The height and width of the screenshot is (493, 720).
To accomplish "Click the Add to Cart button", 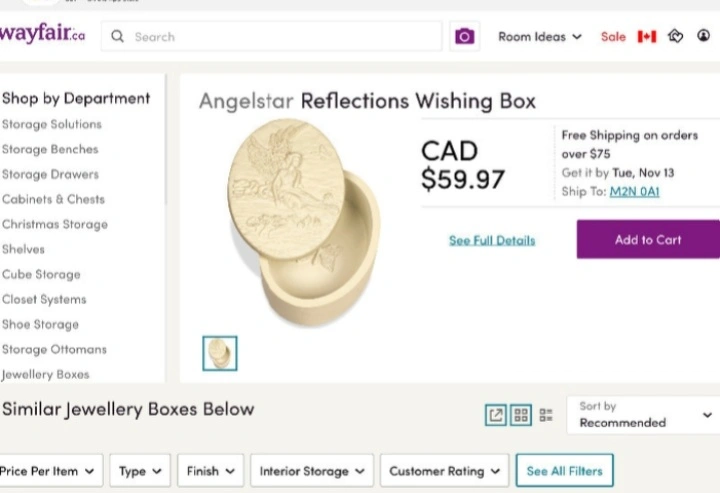I will coord(648,240).
